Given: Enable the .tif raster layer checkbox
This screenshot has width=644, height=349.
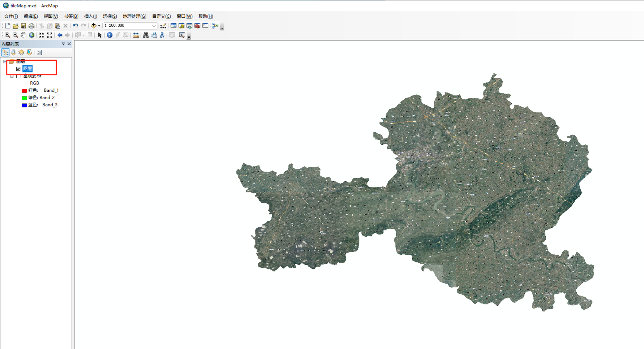Looking at the screenshot, I should click(18, 76).
